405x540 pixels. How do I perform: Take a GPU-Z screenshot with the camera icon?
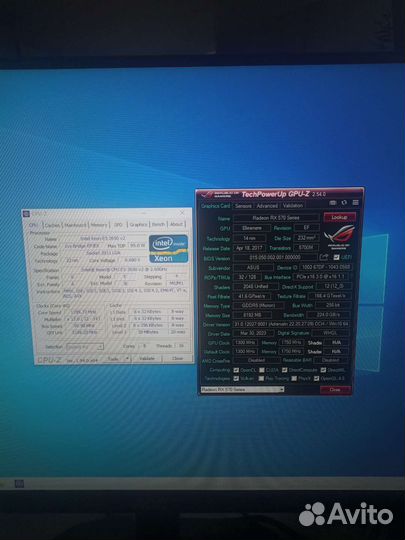pos(333,203)
